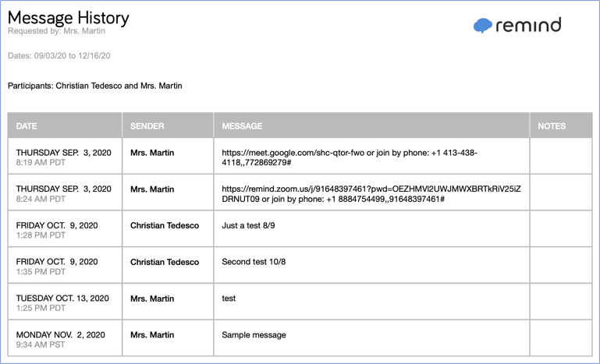Click the Notes cell for 'Sample message' row
Screen dimensions: 600x364
coord(560,337)
